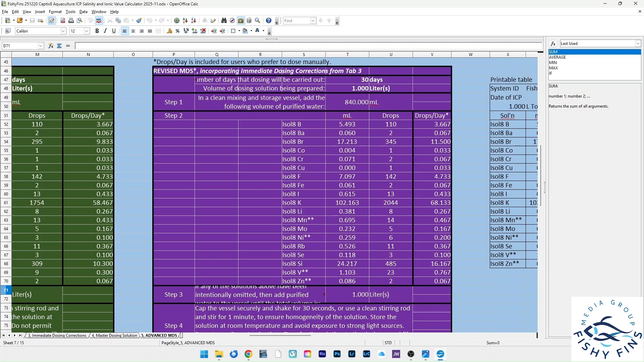
Task: Click the OpenOffice Help icon
Action: [x=269, y=20]
